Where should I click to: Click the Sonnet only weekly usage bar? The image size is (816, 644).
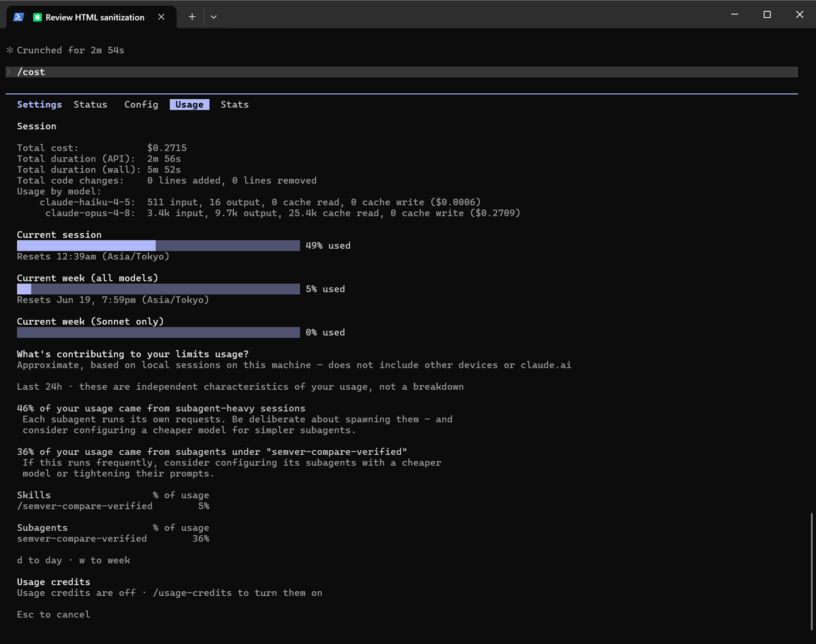(158, 332)
